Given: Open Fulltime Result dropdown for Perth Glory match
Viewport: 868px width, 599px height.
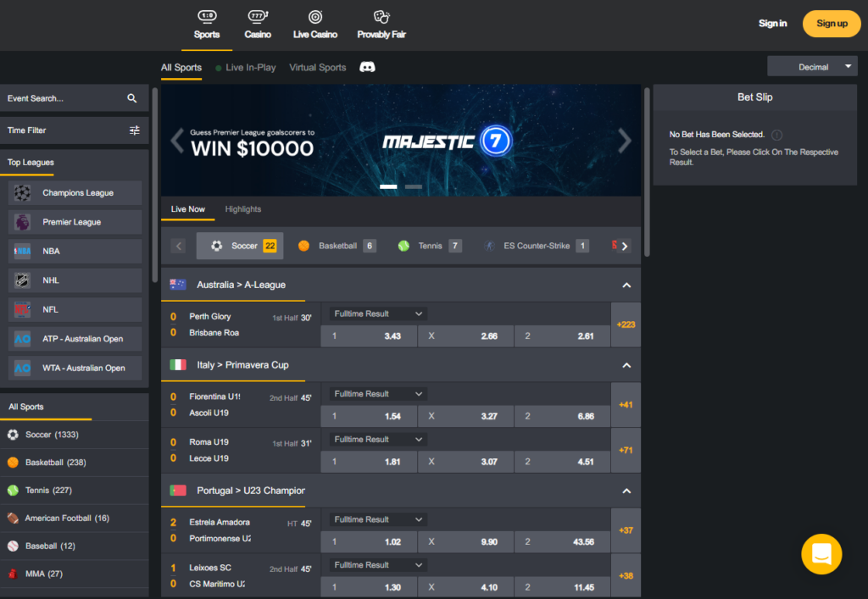Looking at the screenshot, I should (x=378, y=313).
